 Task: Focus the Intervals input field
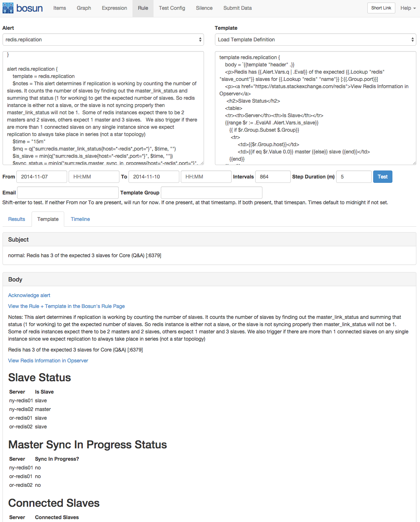tap(273, 177)
